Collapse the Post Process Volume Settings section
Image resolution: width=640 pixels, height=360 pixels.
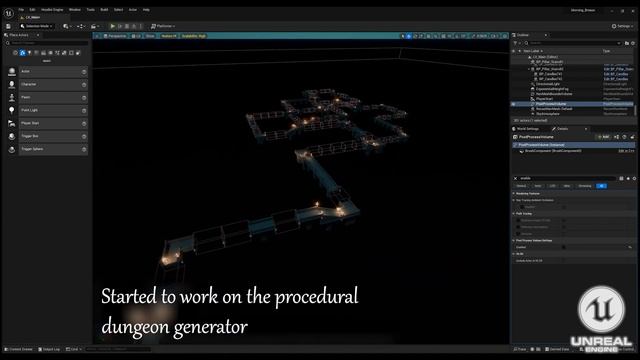(514, 240)
